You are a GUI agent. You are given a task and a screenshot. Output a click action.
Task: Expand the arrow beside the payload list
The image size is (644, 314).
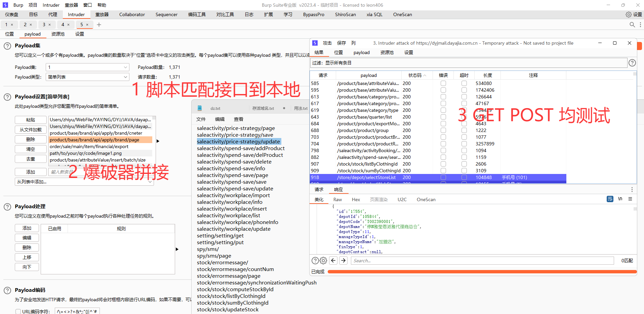(x=158, y=141)
